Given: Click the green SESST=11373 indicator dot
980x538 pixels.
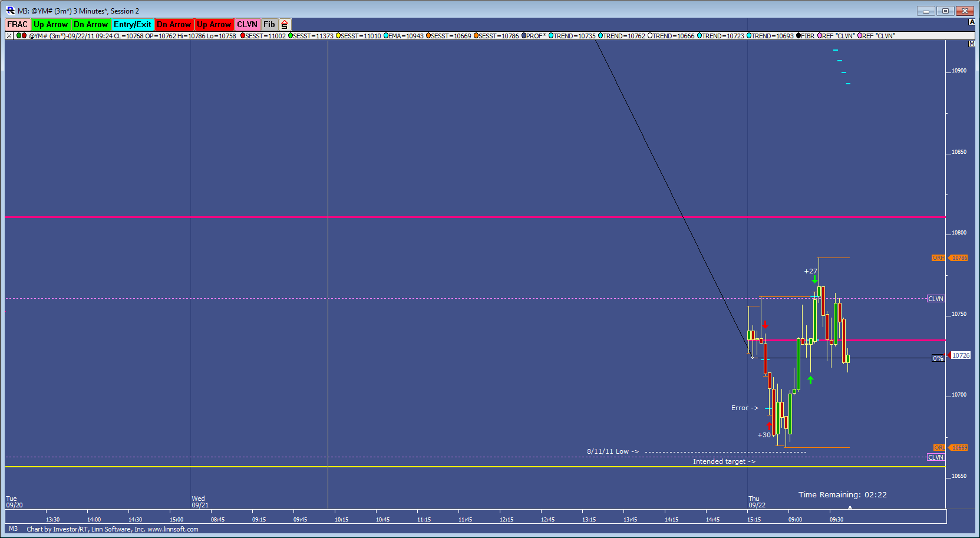Looking at the screenshot, I should point(291,36).
